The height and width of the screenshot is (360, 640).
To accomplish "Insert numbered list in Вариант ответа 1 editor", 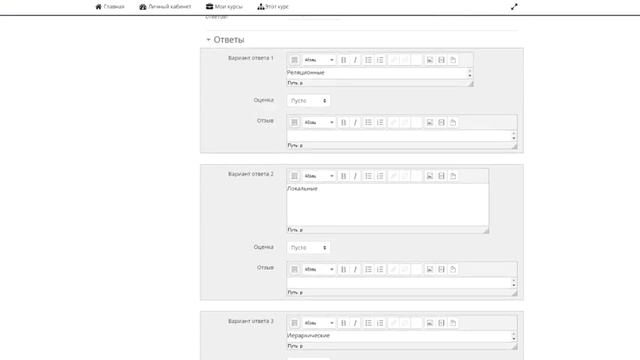I will pyautogui.click(x=380, y=60).
